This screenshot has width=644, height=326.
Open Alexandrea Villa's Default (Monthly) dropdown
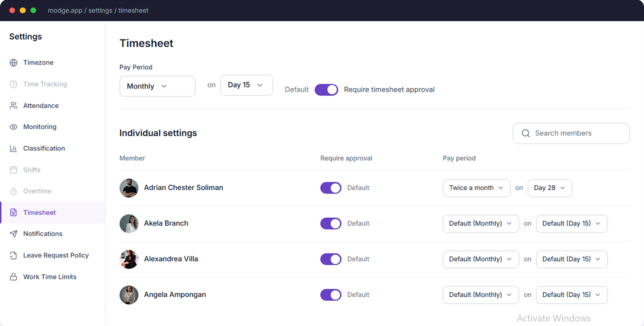pos(481,259)
